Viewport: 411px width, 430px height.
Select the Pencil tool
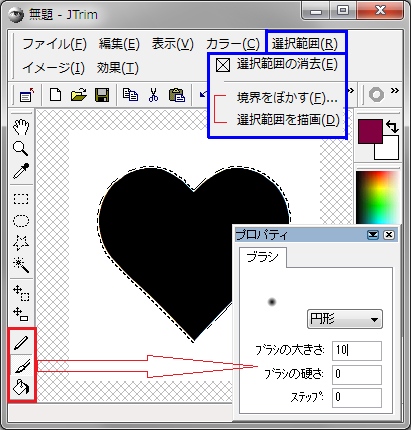pyautogui.click(x=21, y=343)
